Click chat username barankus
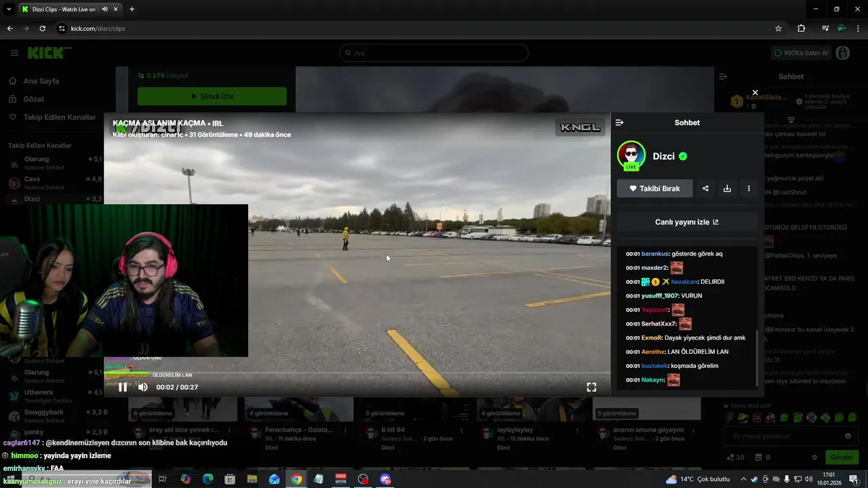 pos(655,253)
